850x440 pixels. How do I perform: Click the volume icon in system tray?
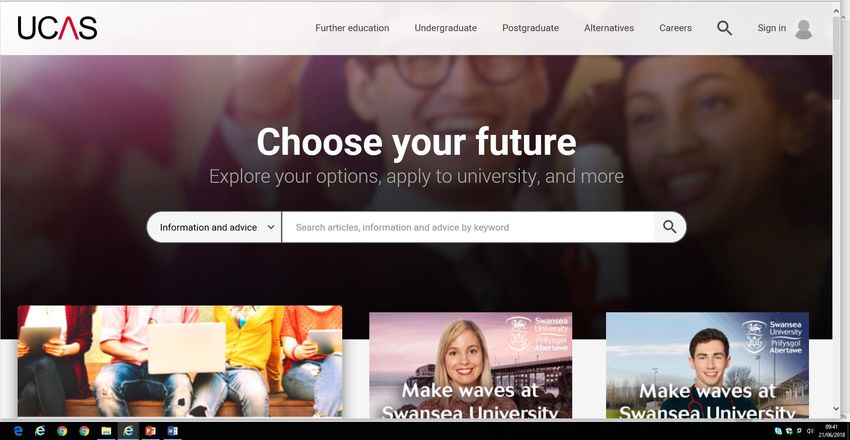pyautogui.click(x=810, y=431)
